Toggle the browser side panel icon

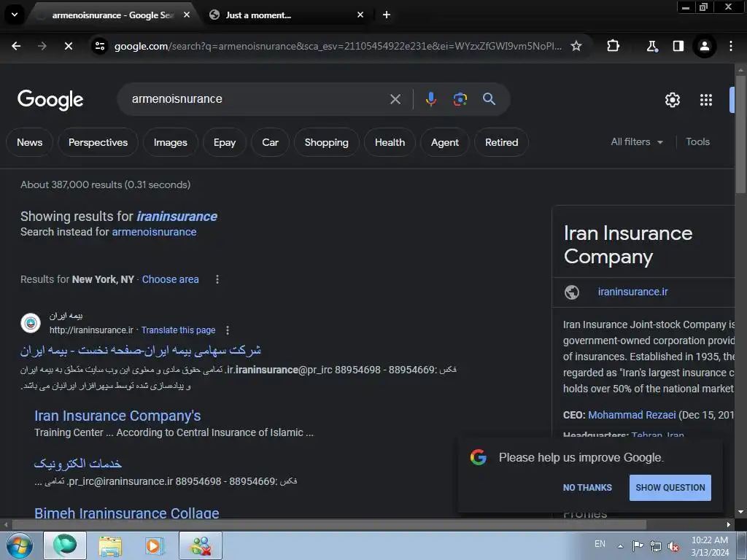pyautogui.click(x=678, y=46)
